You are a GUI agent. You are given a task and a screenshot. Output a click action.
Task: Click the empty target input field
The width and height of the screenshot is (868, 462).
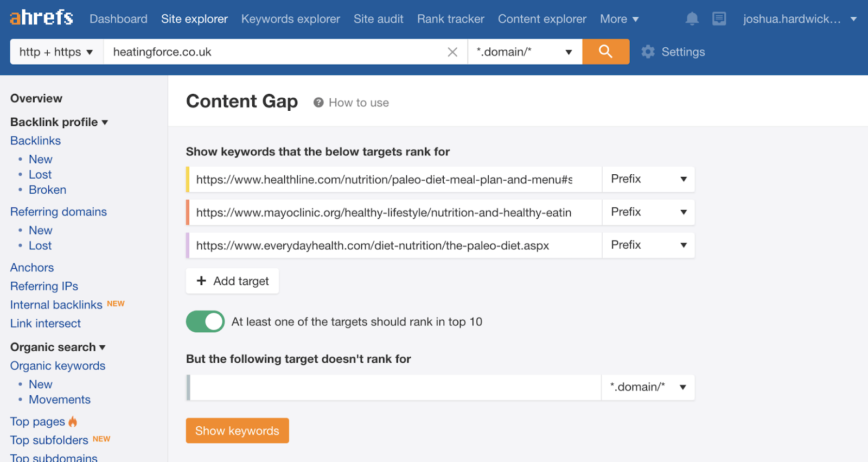(395, 387)
